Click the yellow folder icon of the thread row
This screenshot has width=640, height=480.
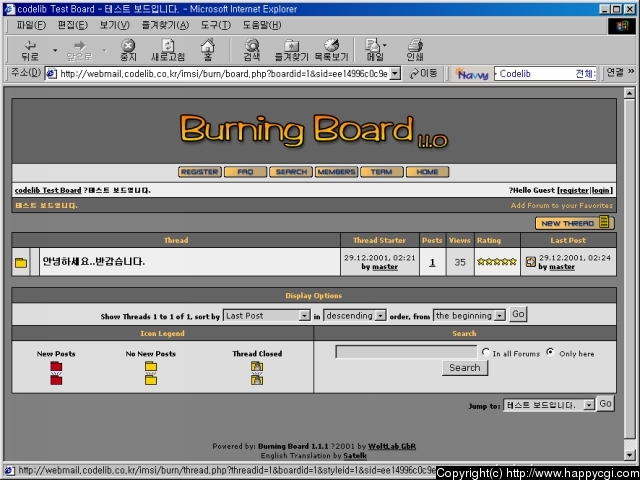tap(21, 262)
